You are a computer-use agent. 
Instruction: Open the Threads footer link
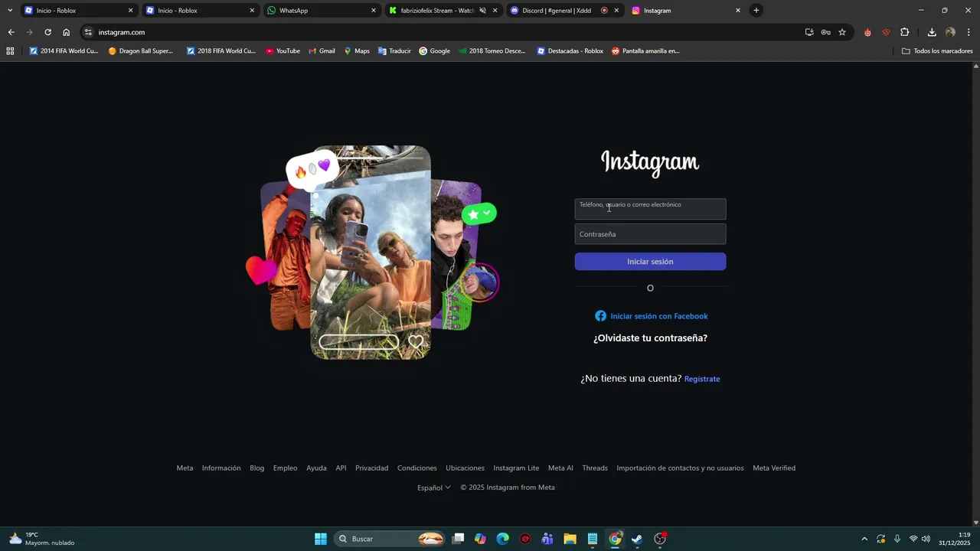pos(595,468)
